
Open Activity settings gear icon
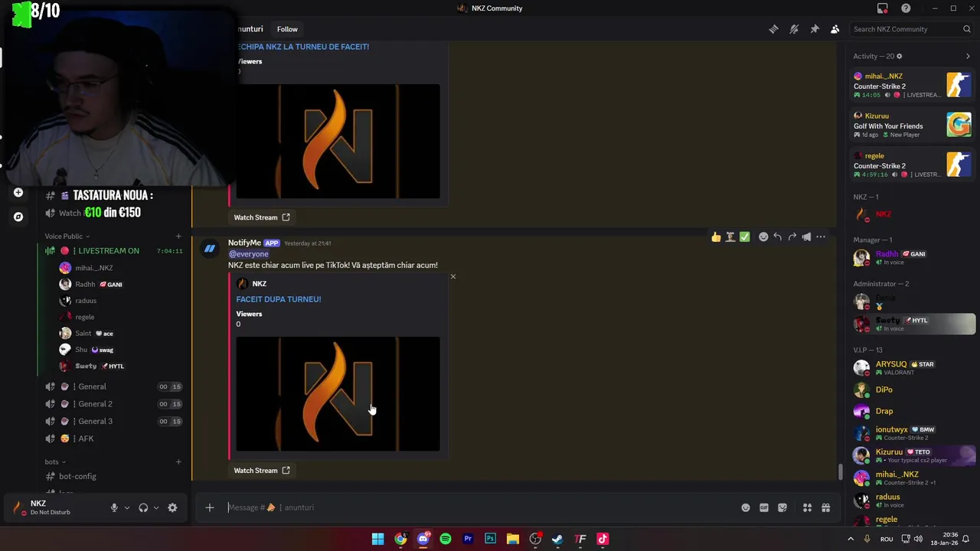pyautogui.click(x=899, y=56)
